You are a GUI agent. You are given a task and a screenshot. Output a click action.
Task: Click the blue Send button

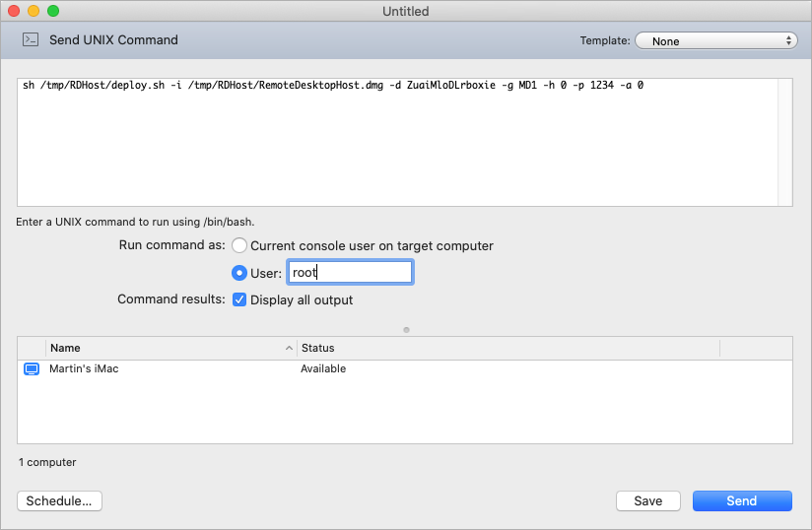[x=741, y=500]
